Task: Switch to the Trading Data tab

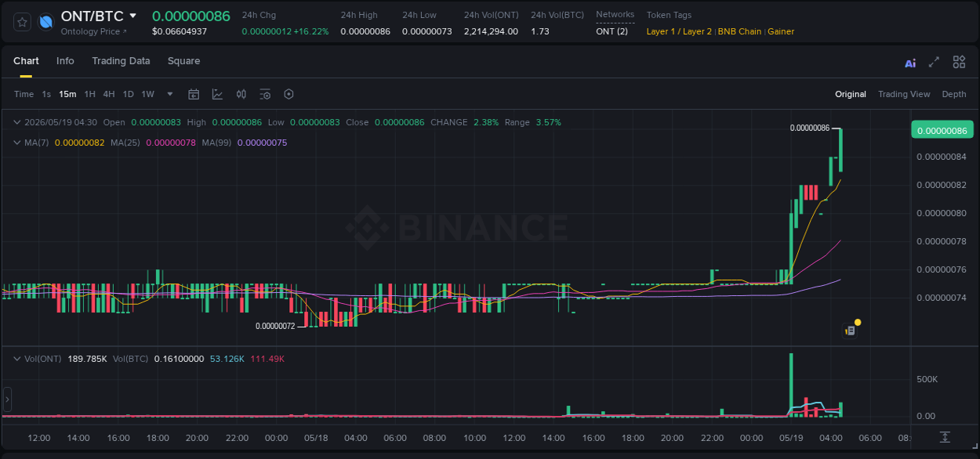Action: pos(121,61)
